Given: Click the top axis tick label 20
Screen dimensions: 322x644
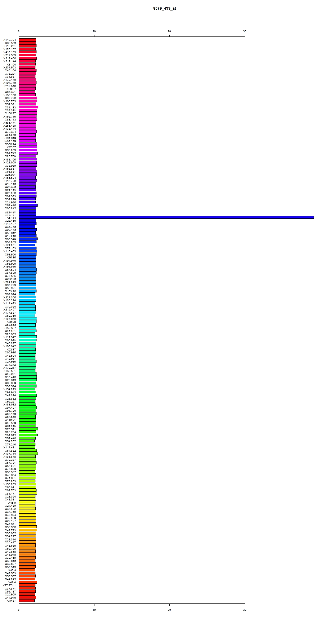Looking at the screenshot, I should (x=169, y=31).
